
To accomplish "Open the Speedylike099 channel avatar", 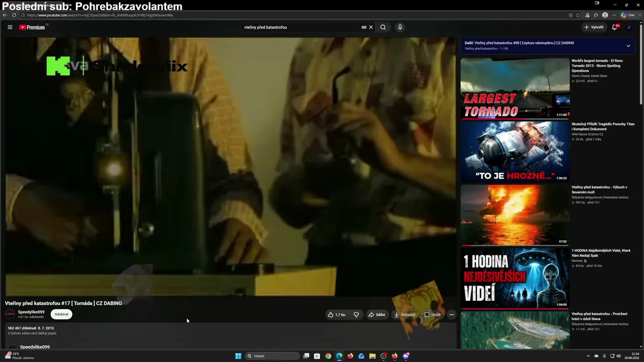I will (10, 314).
